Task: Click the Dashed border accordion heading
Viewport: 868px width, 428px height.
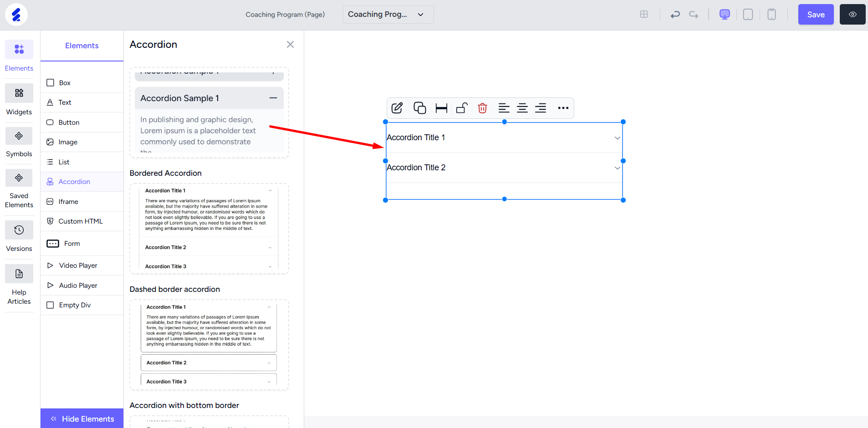Action: tap(175, 289)
